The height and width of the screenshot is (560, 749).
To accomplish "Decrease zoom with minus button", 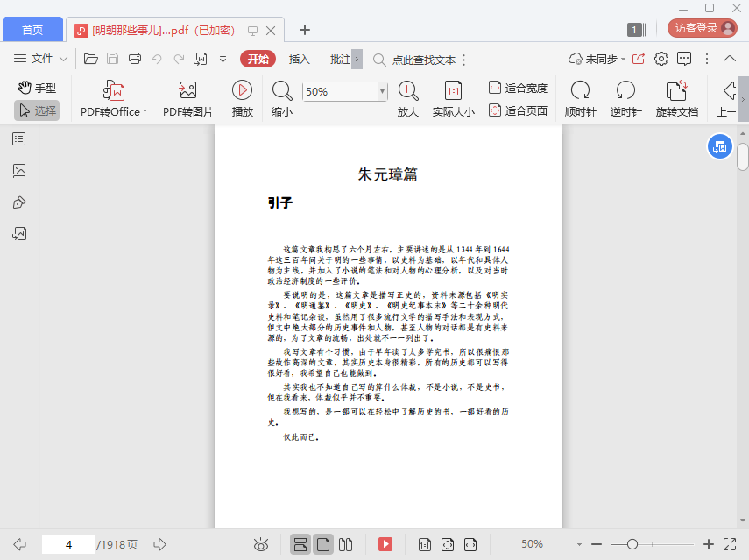I will tap(597, 544).
